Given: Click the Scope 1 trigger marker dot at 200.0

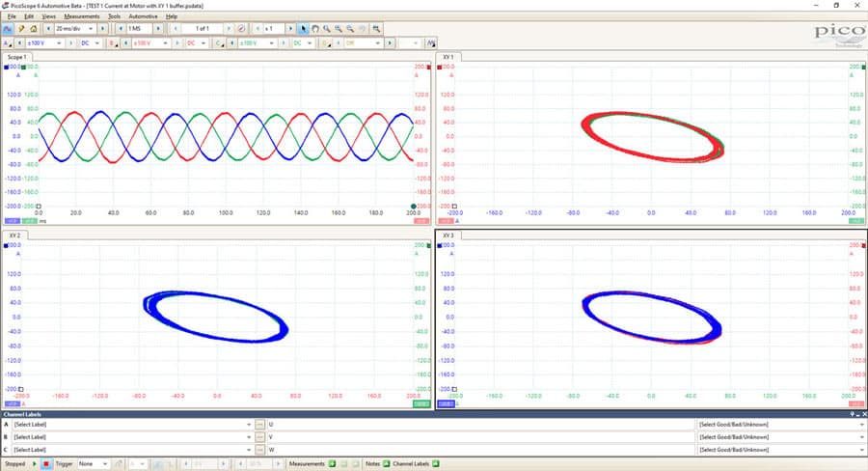Looking at the screenshot, I should pos(414,207).
